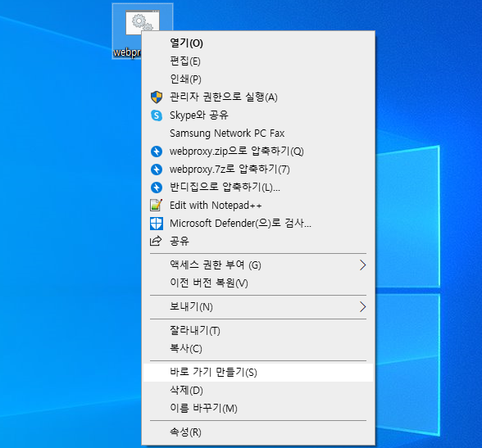The height and width of the screenshot is (448, 482).
Task: Choose 이전 버전 복원(V)
Action: pyautogui.click(x=258, y=283)
